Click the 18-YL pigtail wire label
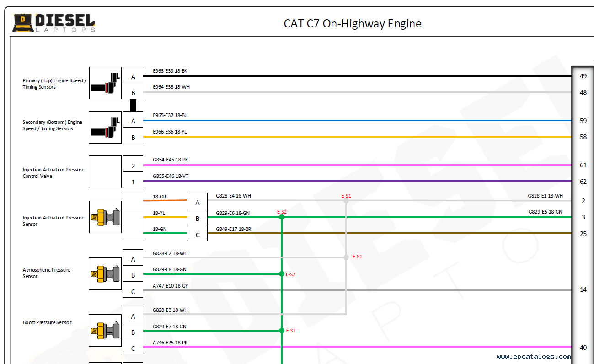Image resolution: width=594 pixels, height=364 pixels. pyautogui.click(x=159, y=213)
